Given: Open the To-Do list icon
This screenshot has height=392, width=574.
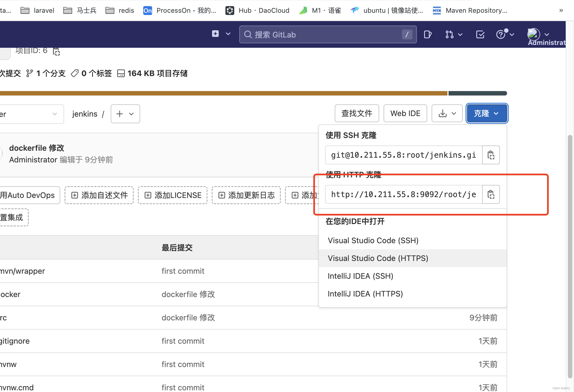Looking at the screenshot, I should 480,34.
